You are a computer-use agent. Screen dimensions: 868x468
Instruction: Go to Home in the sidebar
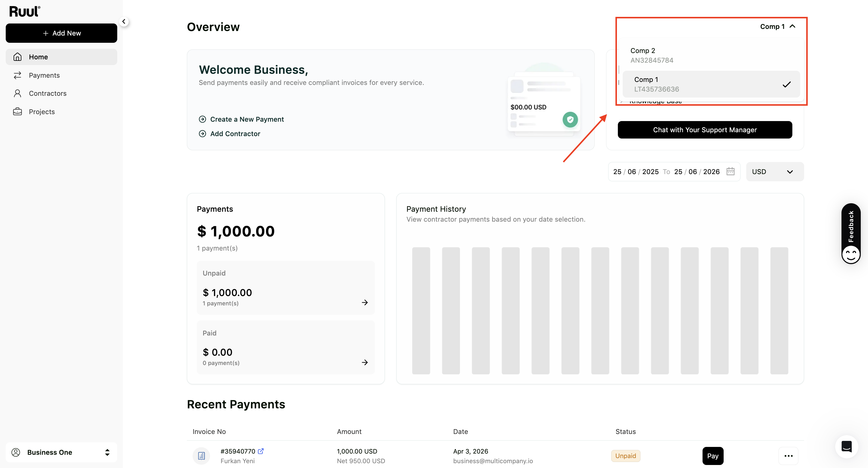(61, 57)
